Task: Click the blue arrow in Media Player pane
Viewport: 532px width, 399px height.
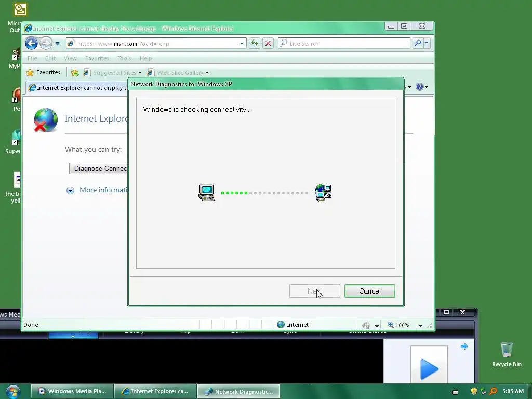Action: click(x=464, y=347)
